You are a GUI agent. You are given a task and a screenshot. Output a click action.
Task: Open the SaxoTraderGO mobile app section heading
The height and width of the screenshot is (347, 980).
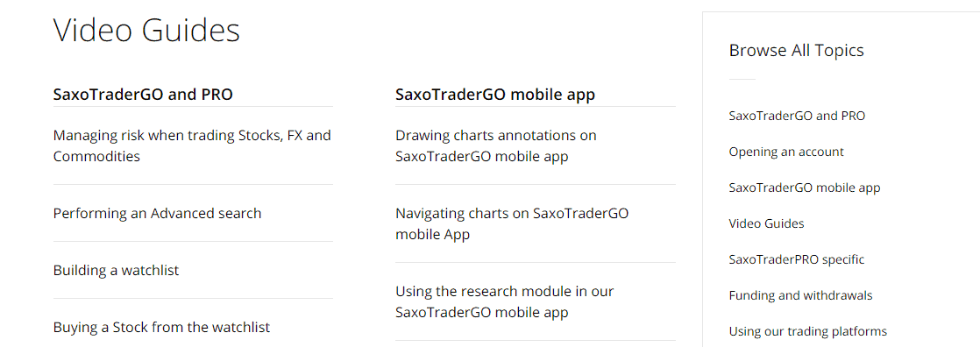pos(495,95)
